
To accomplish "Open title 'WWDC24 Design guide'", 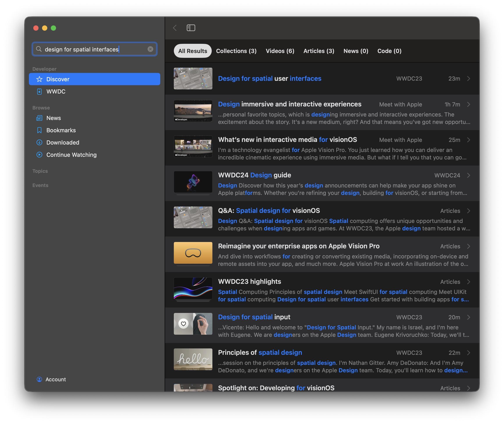I will [x=255, y=175].
